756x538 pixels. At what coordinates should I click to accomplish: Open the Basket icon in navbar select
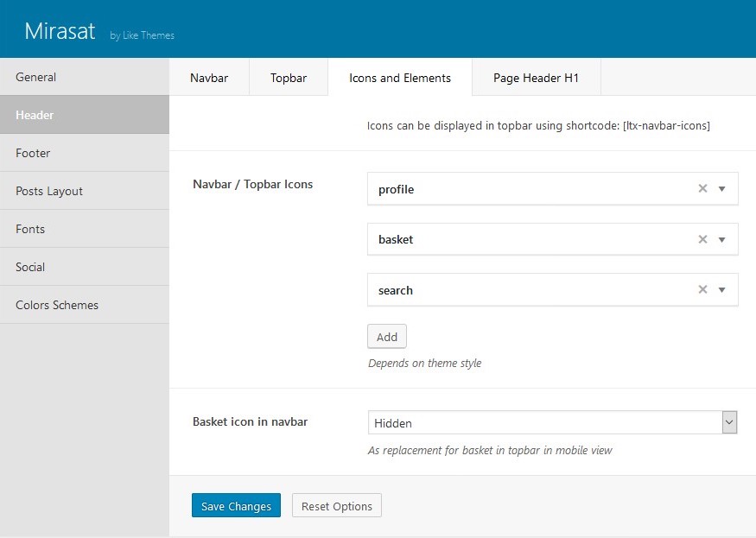point(553,423)
